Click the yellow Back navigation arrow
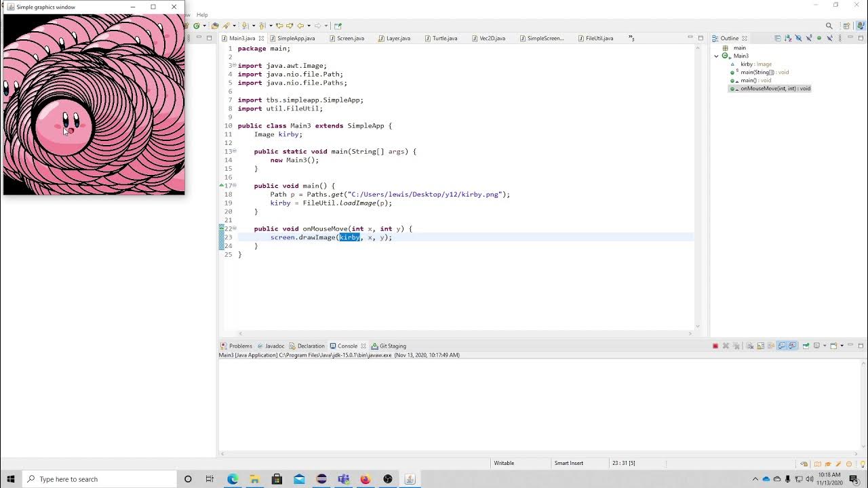This screenshot has width=868, height=488. 300,26
